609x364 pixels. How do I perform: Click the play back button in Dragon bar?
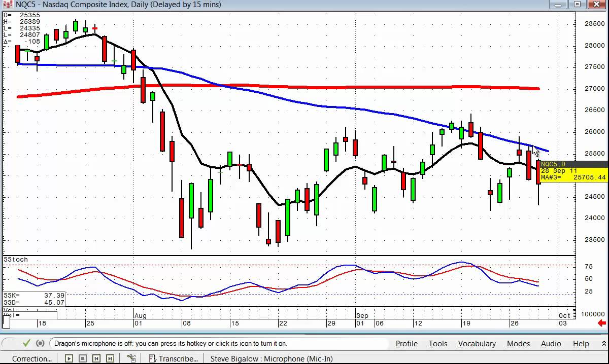[70, 358]
